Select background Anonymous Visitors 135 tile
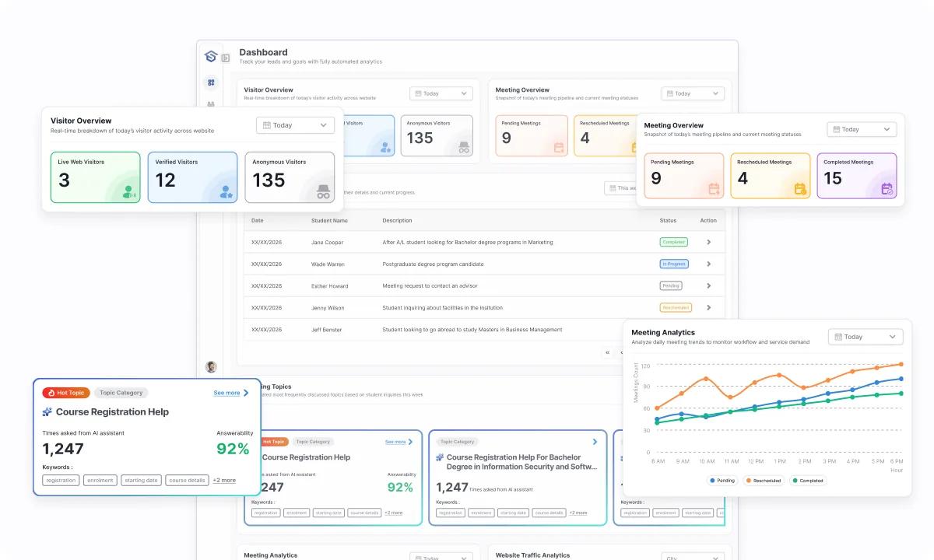This screenshot has height=560, width=934. [437, 135]
